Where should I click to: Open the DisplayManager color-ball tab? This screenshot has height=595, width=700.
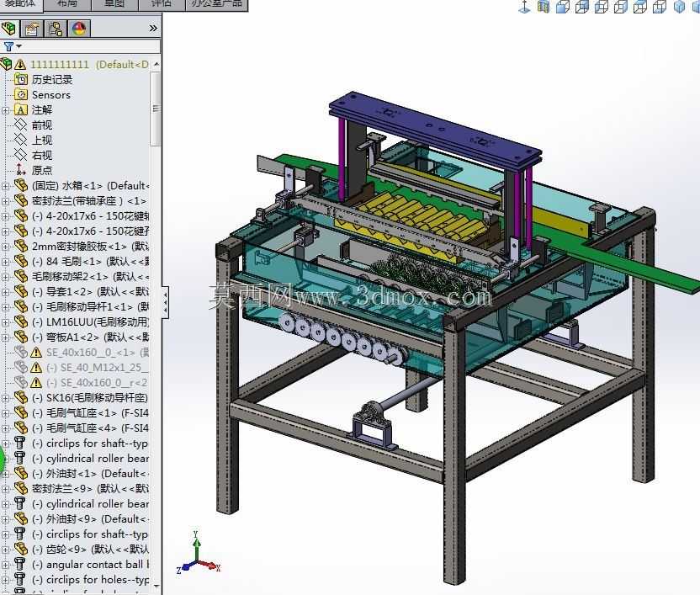[x=79, y=29]
